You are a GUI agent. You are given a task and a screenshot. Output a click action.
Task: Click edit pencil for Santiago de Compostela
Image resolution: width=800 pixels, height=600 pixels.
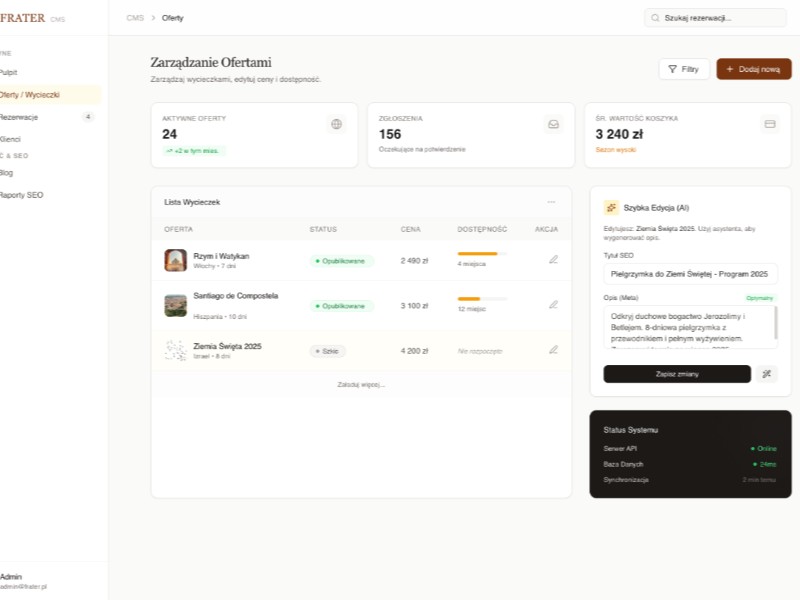553,305
